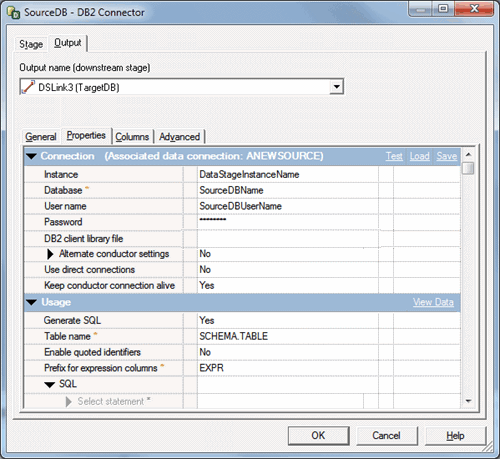The image size is (500, 459).
Task: Click the Test connection link
Action: coord(394,156)
